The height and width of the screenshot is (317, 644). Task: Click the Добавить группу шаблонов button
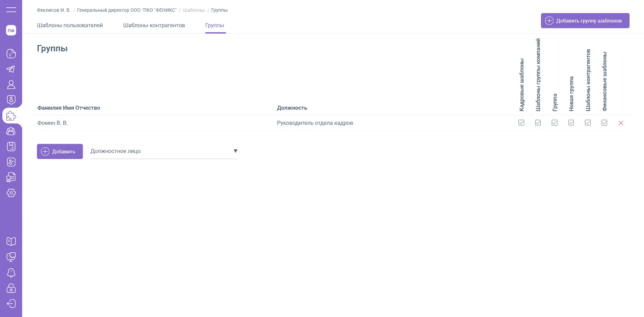click(x=585, y=21)
